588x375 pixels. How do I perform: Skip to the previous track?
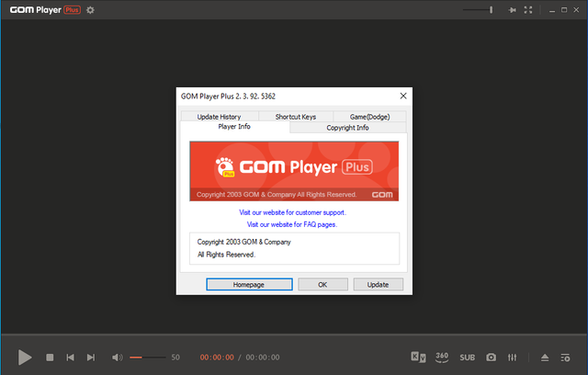[70, 358]
